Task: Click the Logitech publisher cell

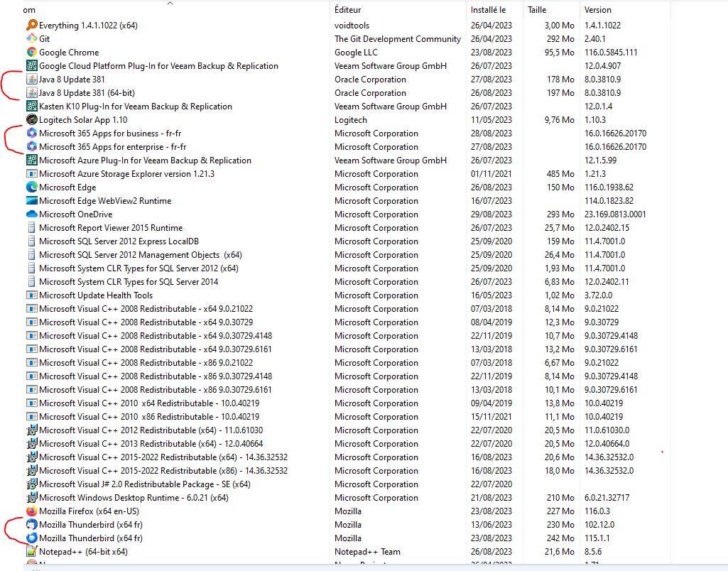Action: (x=351, y=119)
